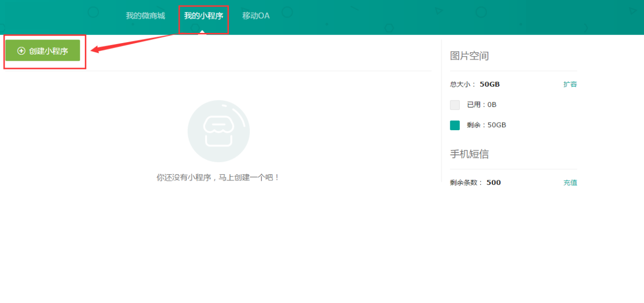This screenshot has width=644, height=303.
Task: Click the teal 剩余 color swatch
Action: point(455,125)
